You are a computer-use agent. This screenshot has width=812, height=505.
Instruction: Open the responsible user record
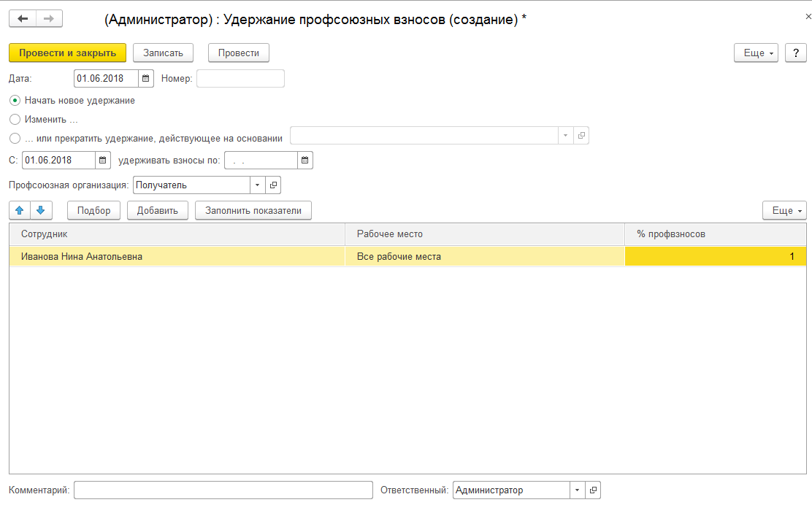(593, 490)
